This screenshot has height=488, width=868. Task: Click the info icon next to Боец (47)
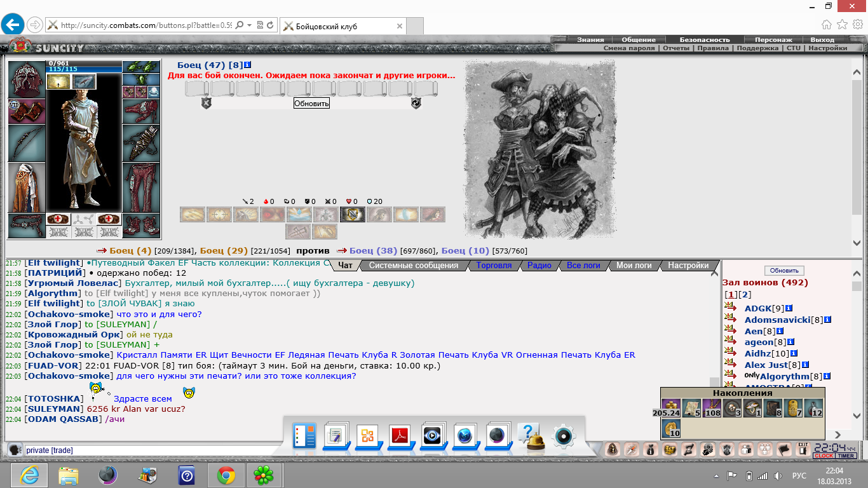[248, 65]
